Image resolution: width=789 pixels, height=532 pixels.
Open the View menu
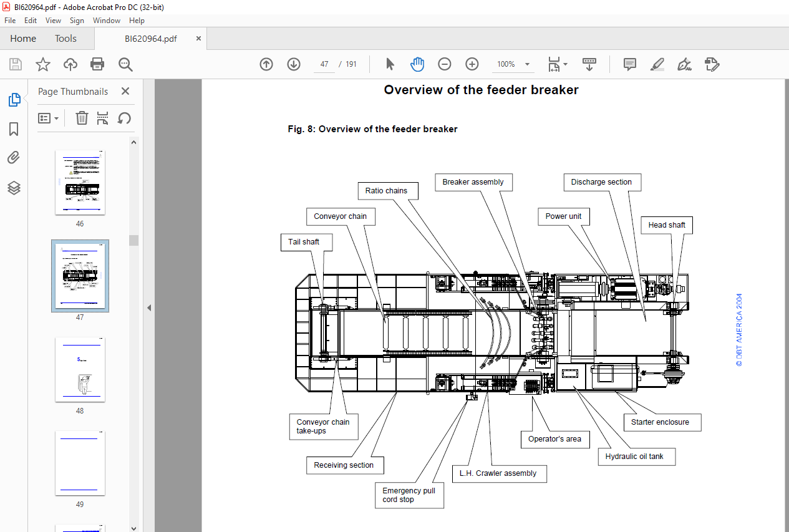click(x=54, y=21)
